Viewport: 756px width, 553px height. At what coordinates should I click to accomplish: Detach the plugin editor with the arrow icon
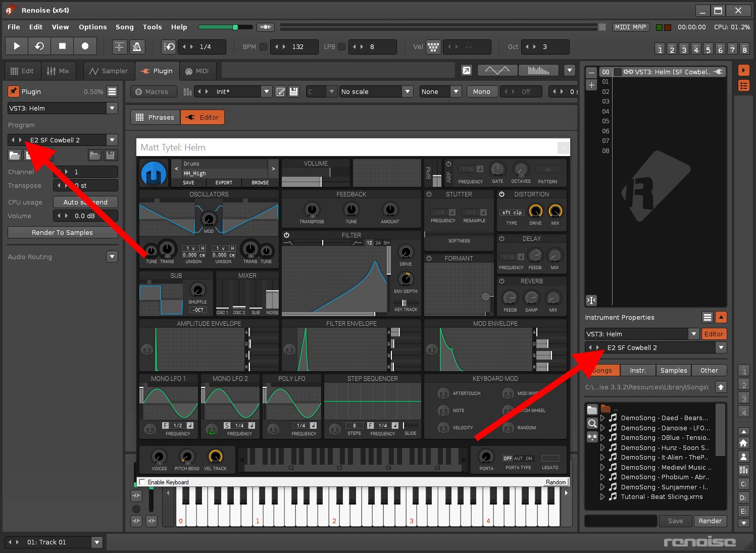tap(467, 70)
